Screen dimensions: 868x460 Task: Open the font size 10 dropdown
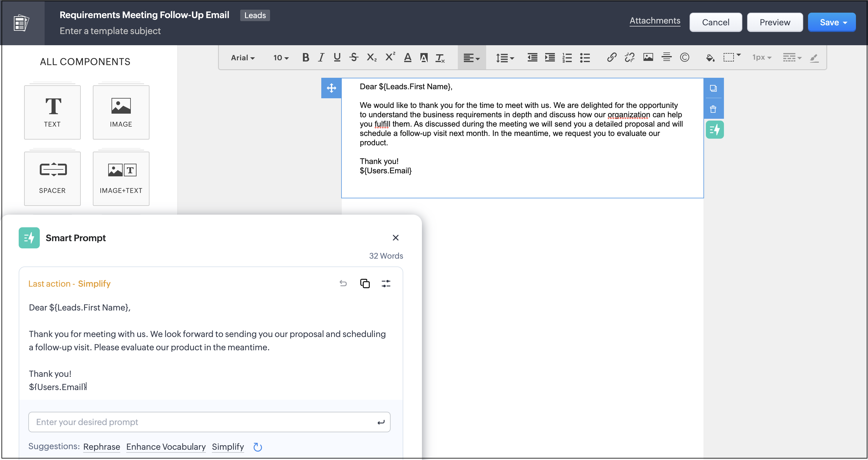[x=281, y=58]
